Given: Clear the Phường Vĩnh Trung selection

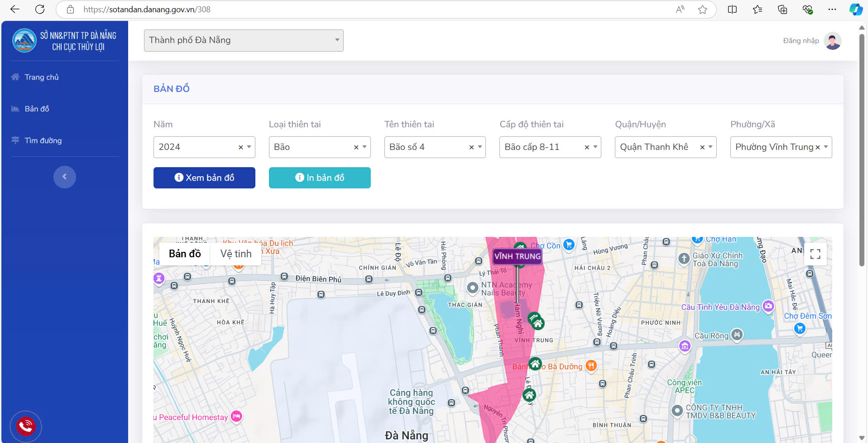Looking at the screenshot, I should pos(818,147).
